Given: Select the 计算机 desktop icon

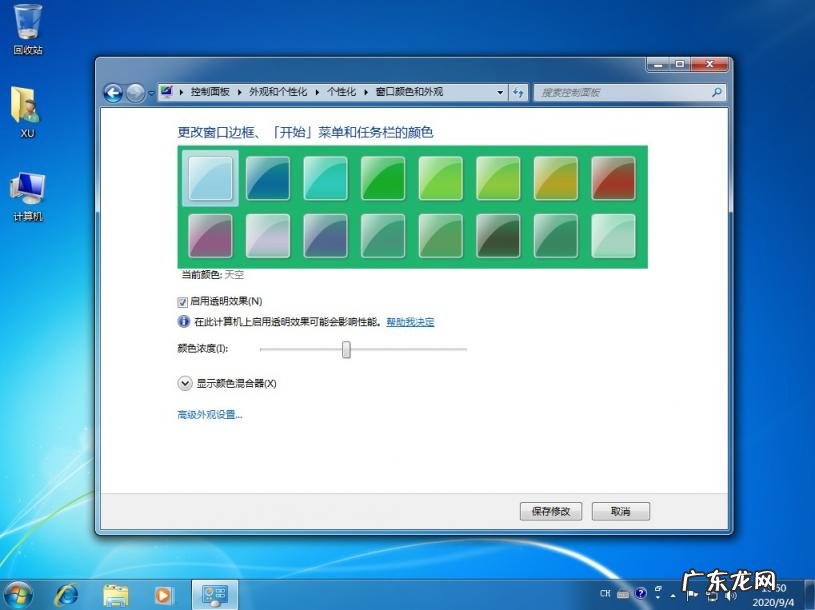Looking at the screenshot, I should [x=28, y=196].
